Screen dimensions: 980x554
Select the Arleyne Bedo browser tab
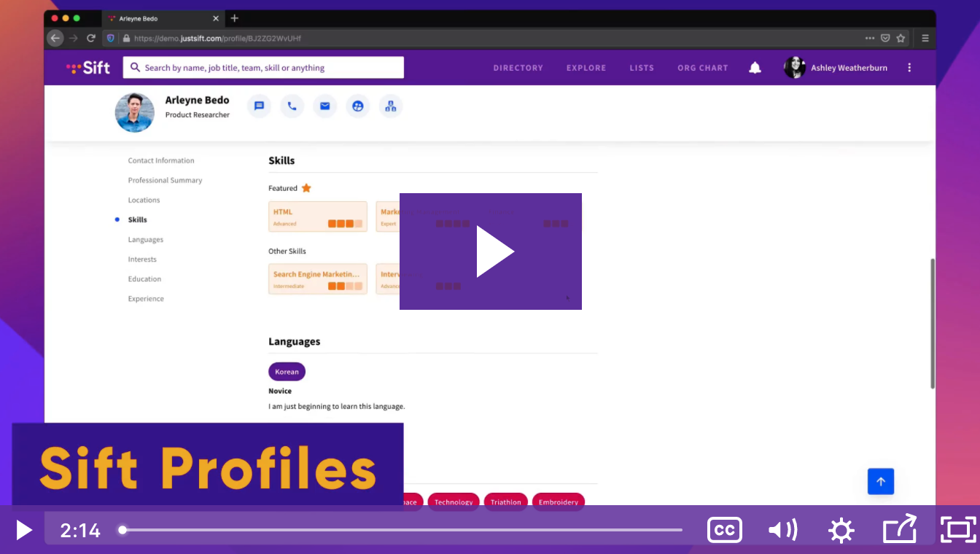164,18
